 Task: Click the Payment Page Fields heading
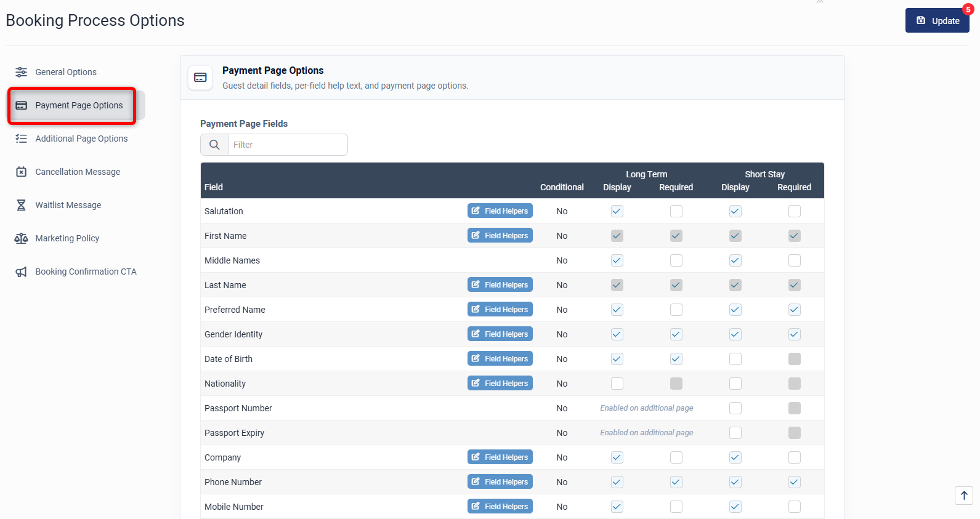244,124
